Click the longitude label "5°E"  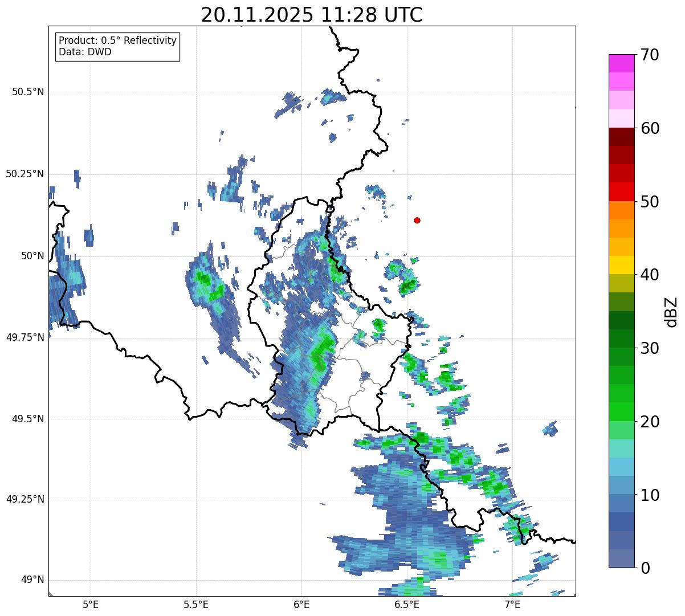point(91,604)
